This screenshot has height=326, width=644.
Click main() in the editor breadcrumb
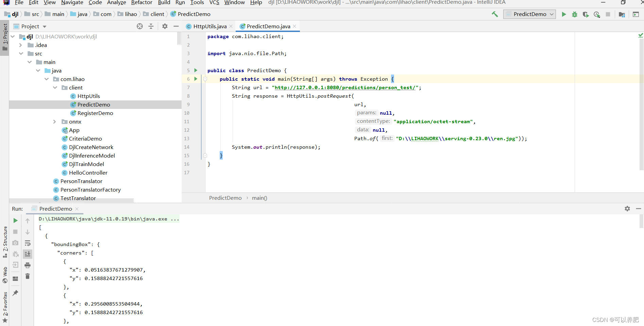tap(259, 198)
